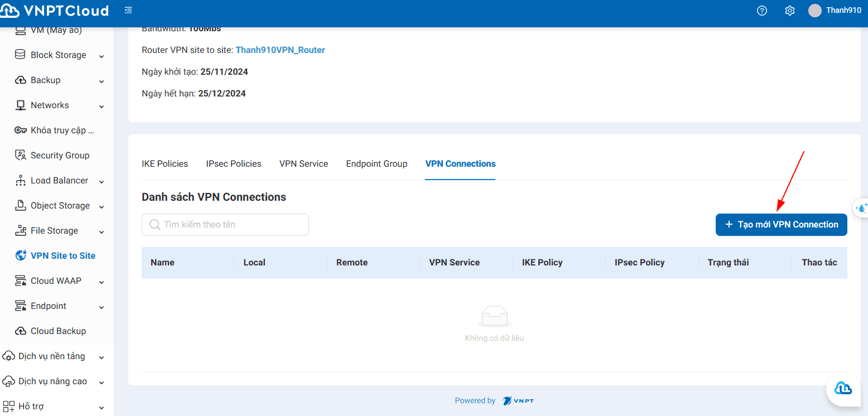Expand the Block Storage menu
Viewport: 868px width, 416px height.
pyautogui.click(x=102, y=56)
